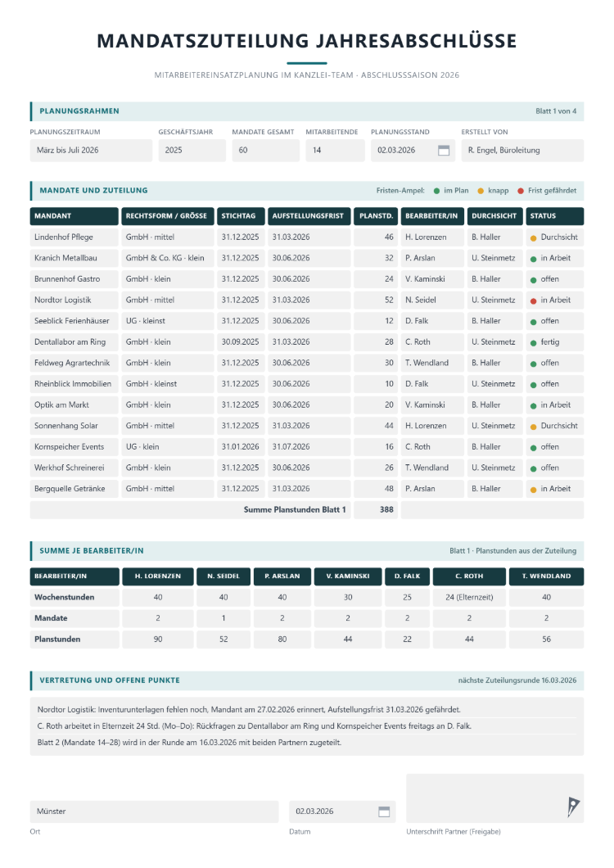Select the Lindenhof Pflege mandant cell

[74, 237]
